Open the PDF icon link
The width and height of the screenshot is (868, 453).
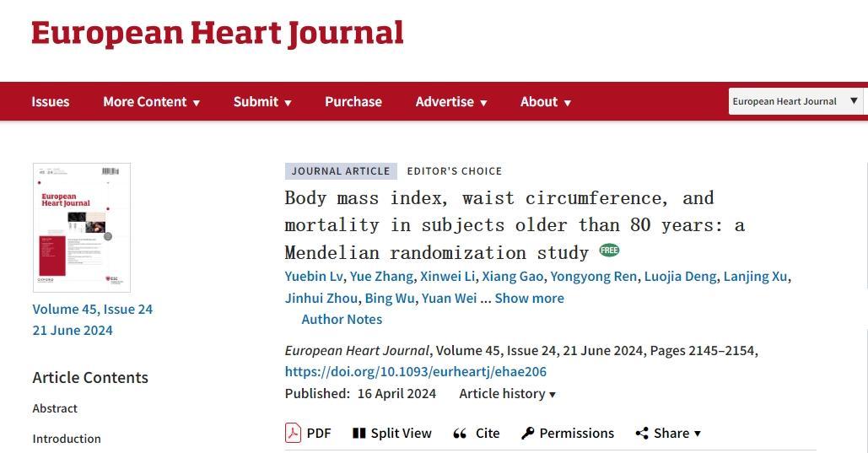pos(293,433)
